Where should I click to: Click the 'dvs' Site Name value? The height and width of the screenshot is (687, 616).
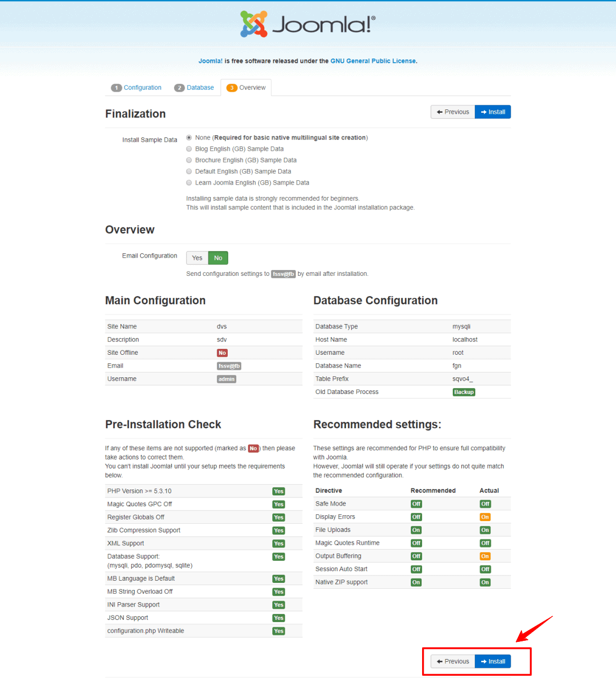(x=222, y=327)
